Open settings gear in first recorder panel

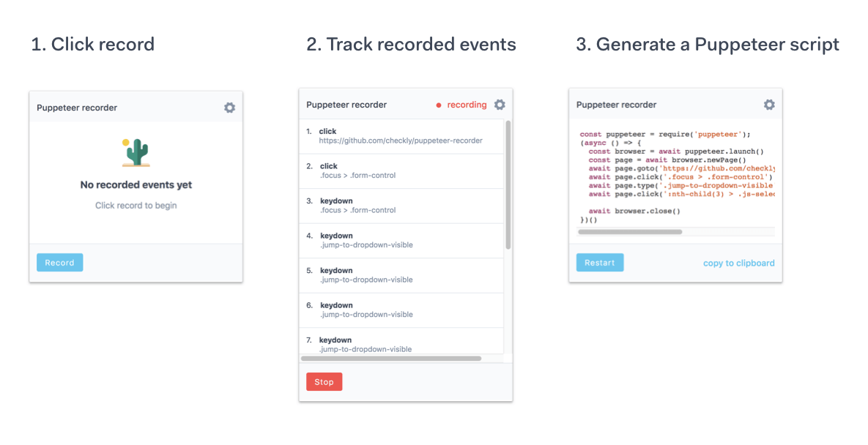pos(229,108)
